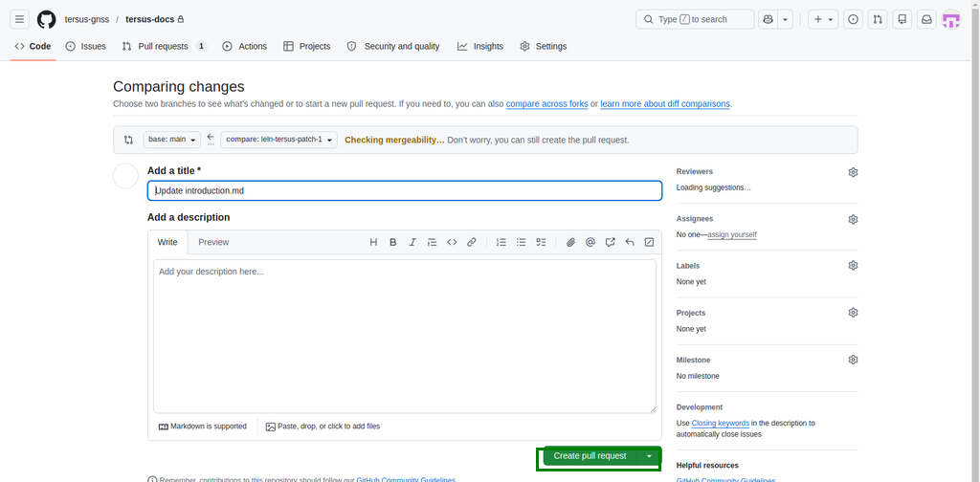Click the Create pull request button
The height and width of the screenshot is (482, 980).
click(590, 456)
